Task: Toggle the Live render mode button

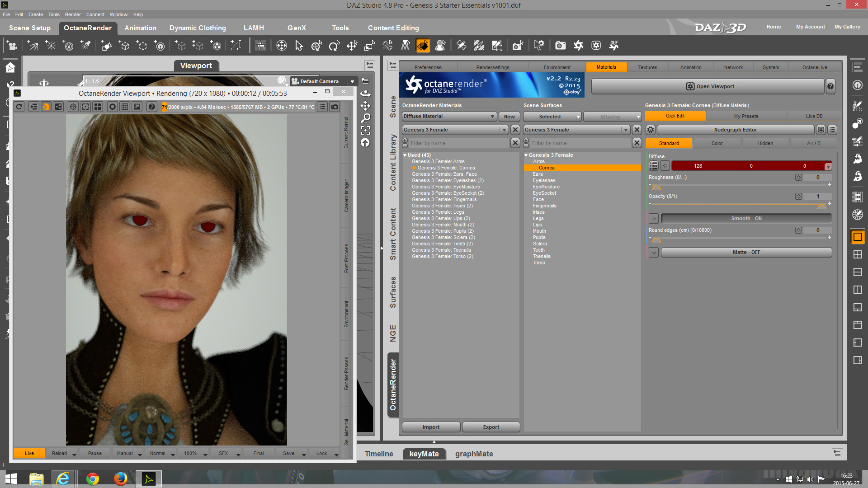Action: [x=29, y=453]
